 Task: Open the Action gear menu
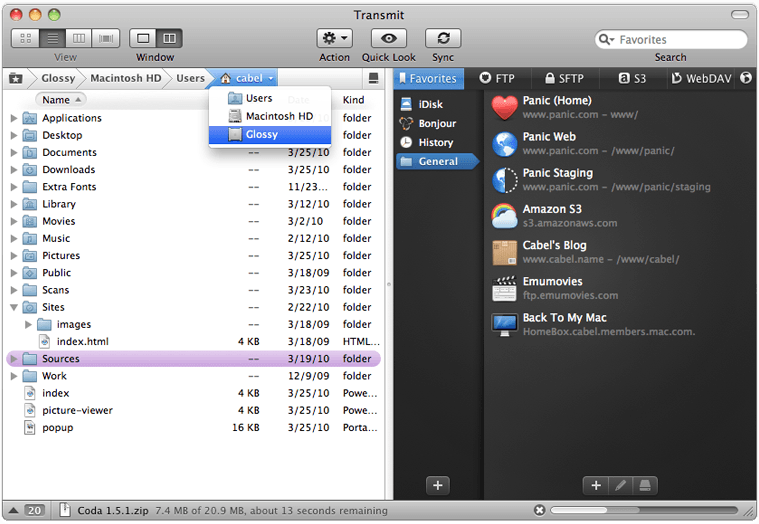[334, 38]
